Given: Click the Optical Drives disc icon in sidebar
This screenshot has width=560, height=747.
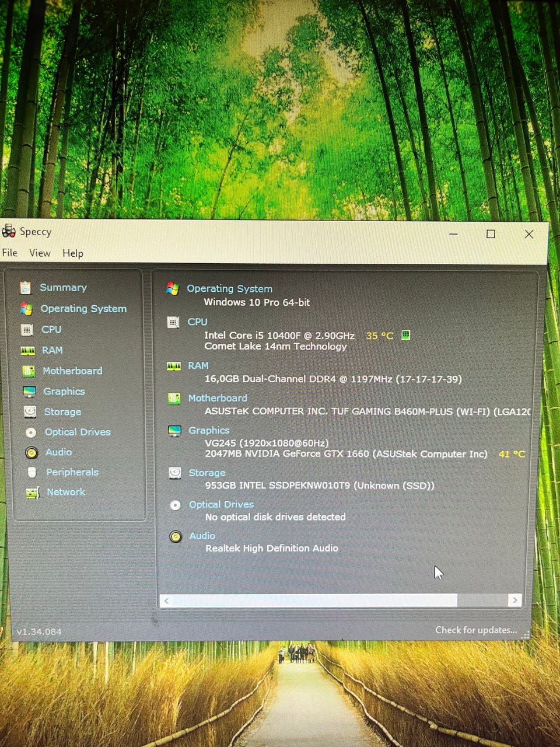Looking at the screenshot, I should [x=31, y=432].
